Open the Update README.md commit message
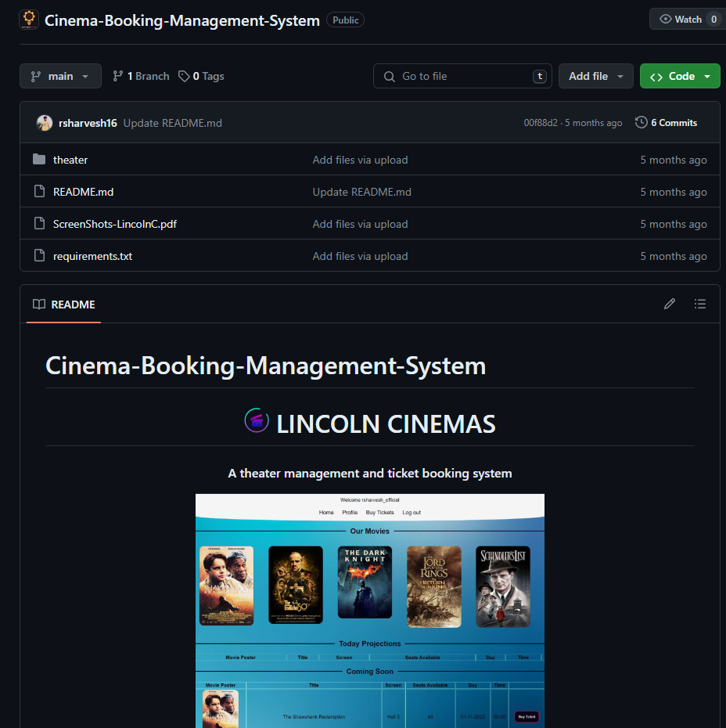The width and height of the screenshot is (726, 728). [172, 123]
